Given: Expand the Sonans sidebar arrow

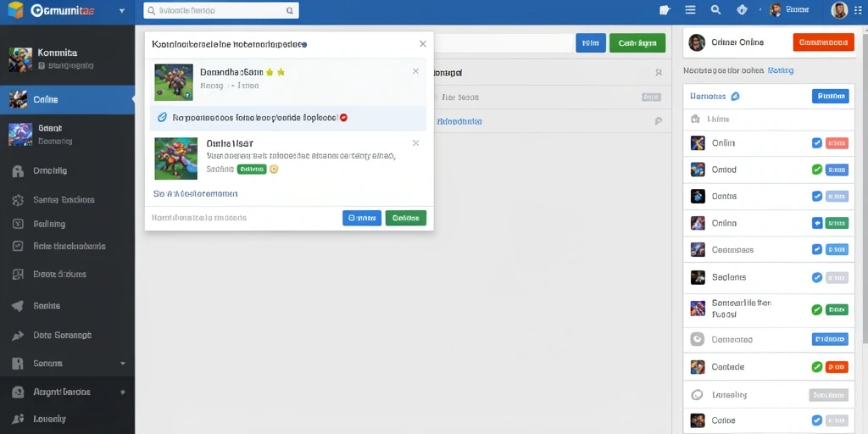Looking at the screenshot, I should click(x=122, y=364).
